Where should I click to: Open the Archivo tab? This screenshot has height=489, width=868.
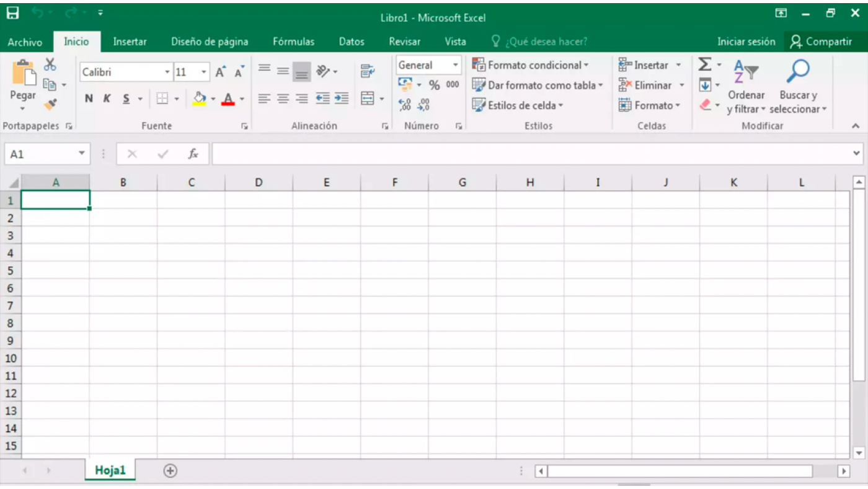[x=25, y=42]
